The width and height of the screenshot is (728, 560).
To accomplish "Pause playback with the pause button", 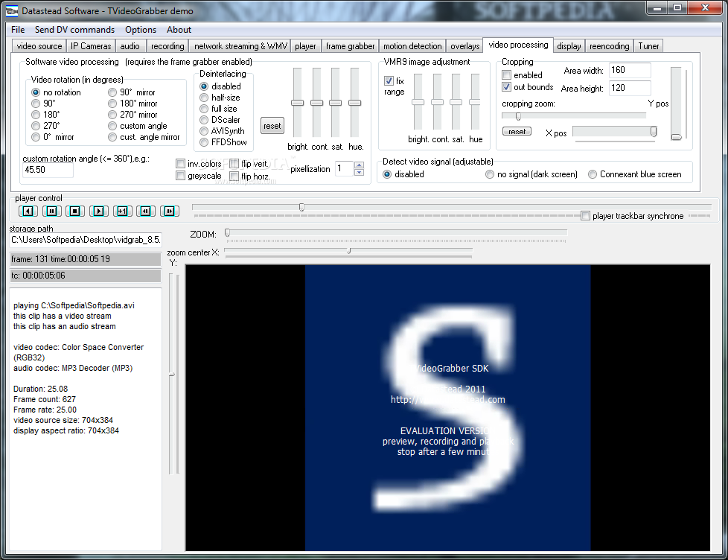I will 51,211.
